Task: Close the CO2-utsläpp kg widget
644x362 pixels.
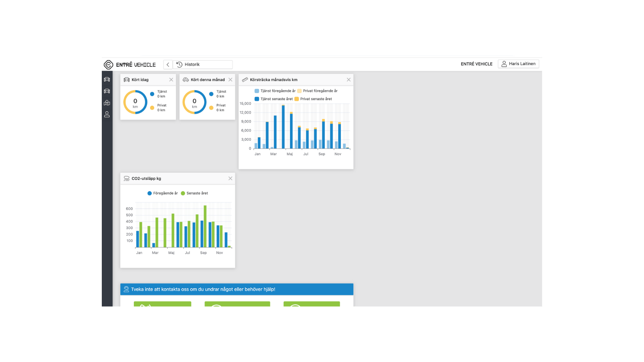Action: coord(230,178)
